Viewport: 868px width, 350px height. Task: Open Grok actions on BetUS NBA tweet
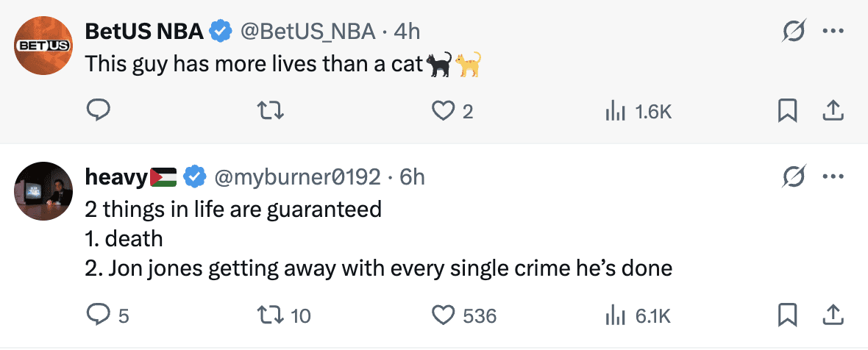coord(794,31)
